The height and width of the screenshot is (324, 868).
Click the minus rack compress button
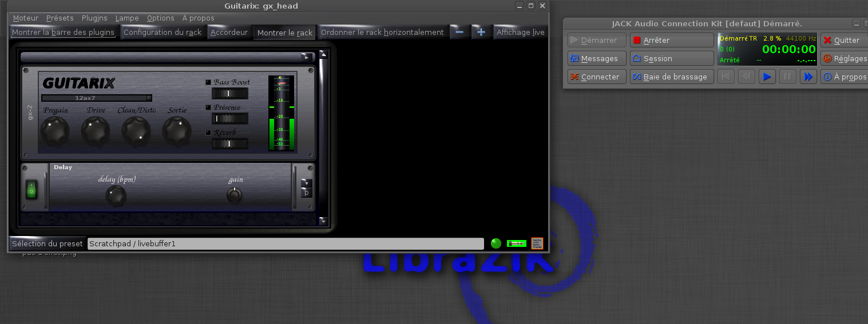point(459,32)
